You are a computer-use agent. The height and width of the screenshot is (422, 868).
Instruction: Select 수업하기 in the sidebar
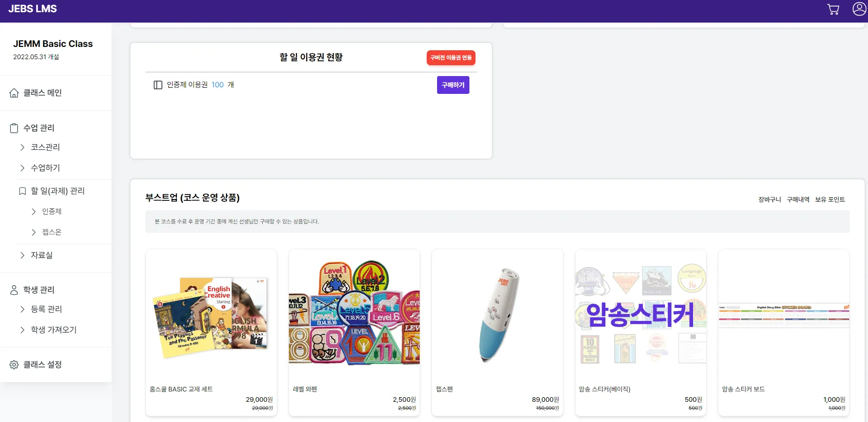[x=45, y=168]
